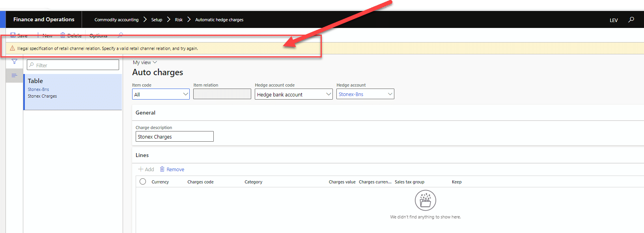Click the search icon in the action pane
Viewport: 644px width, 233px height.
(x=120, y=35)
